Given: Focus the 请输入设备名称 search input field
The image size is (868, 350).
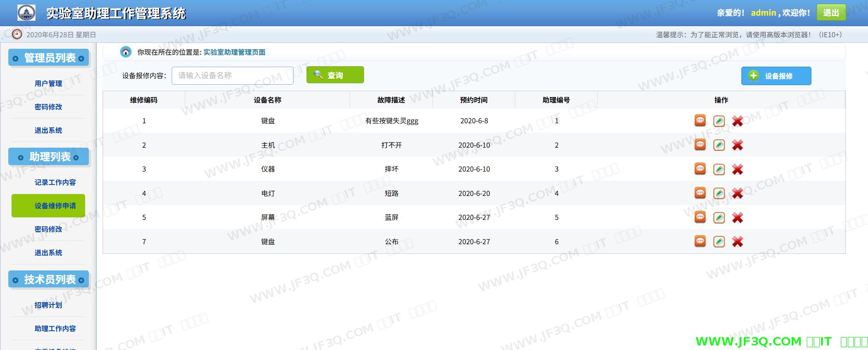Looking at the screenshot, I should (232, 75).
